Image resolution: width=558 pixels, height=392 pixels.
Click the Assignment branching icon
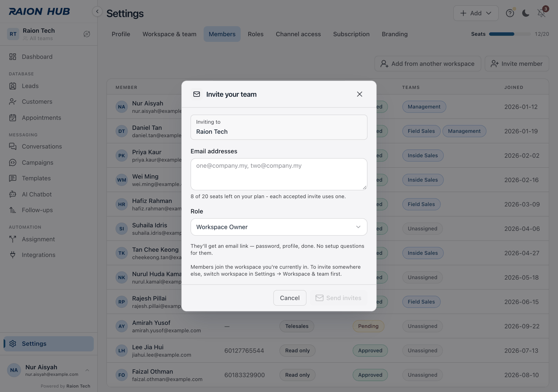(13, 239)
